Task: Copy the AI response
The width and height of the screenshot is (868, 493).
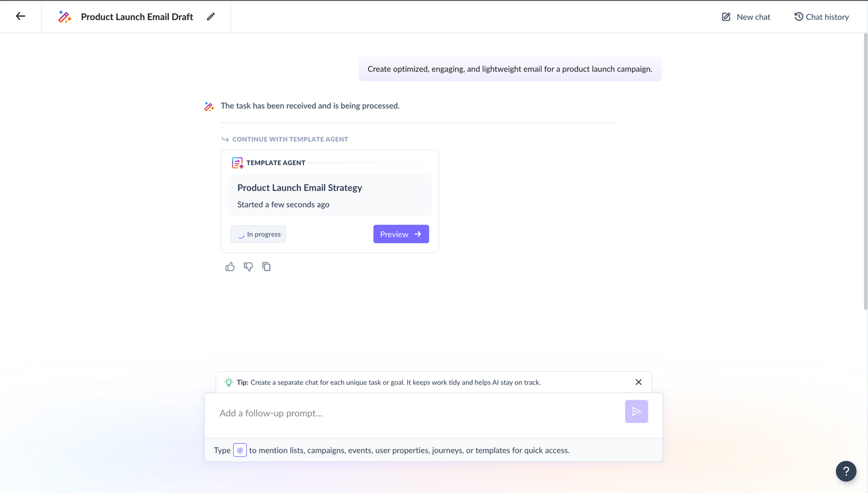Action: point(266,266)
